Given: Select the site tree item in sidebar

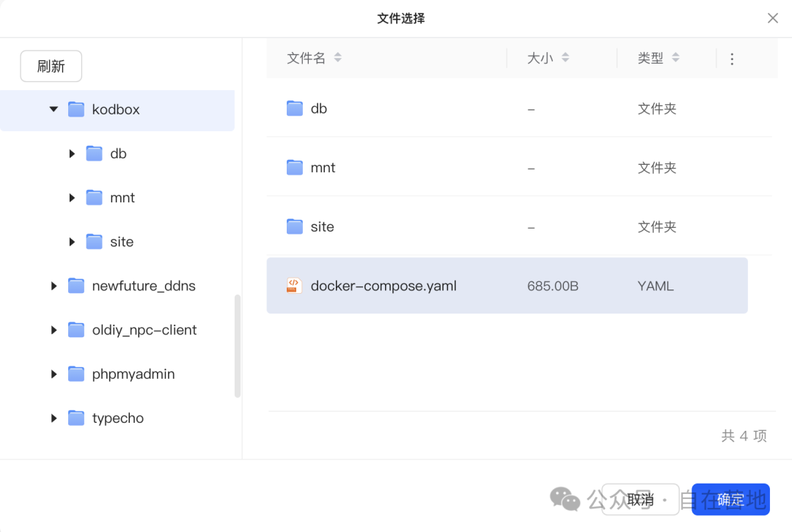Looking at the screenshot, I should coord(122,242).
